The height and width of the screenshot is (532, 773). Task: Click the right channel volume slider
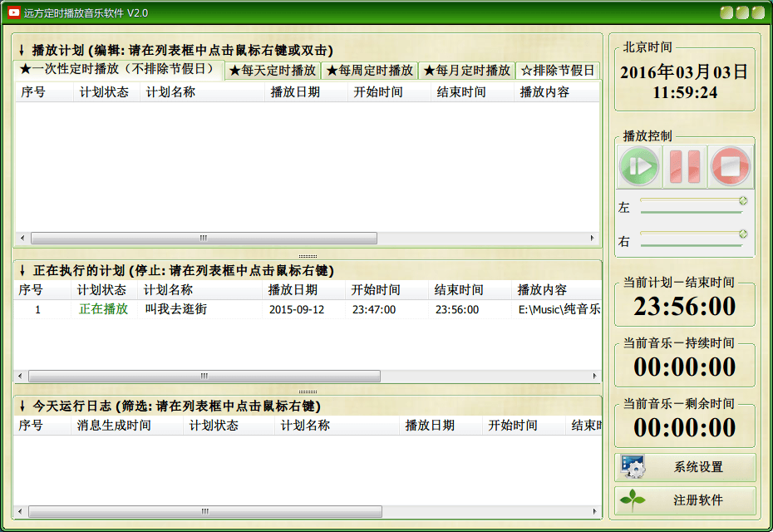[692, 239]
